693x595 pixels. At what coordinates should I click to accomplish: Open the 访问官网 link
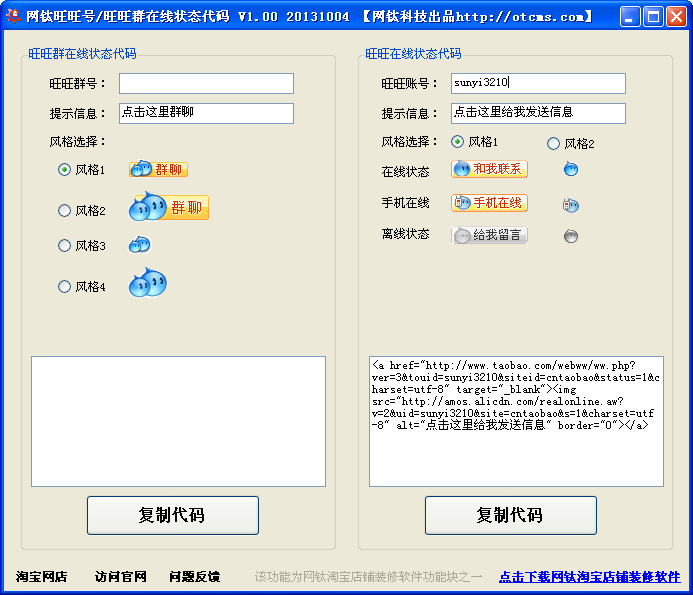120,576
